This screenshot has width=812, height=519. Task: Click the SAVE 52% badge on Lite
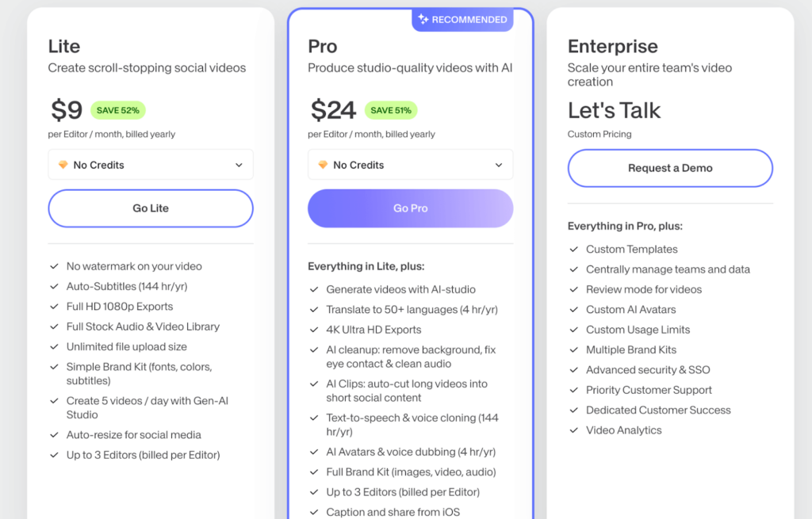(x=118, y=110)
